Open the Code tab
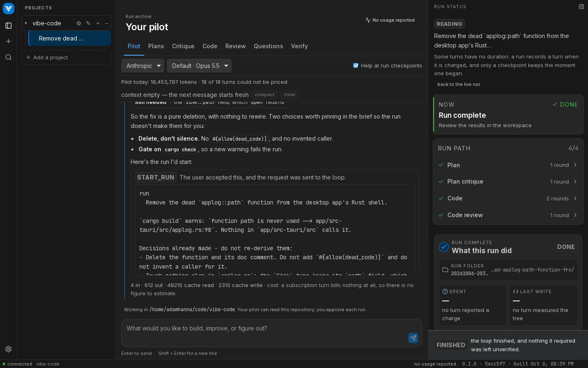This screenshot has height=368, width=588. pos(210,46)
